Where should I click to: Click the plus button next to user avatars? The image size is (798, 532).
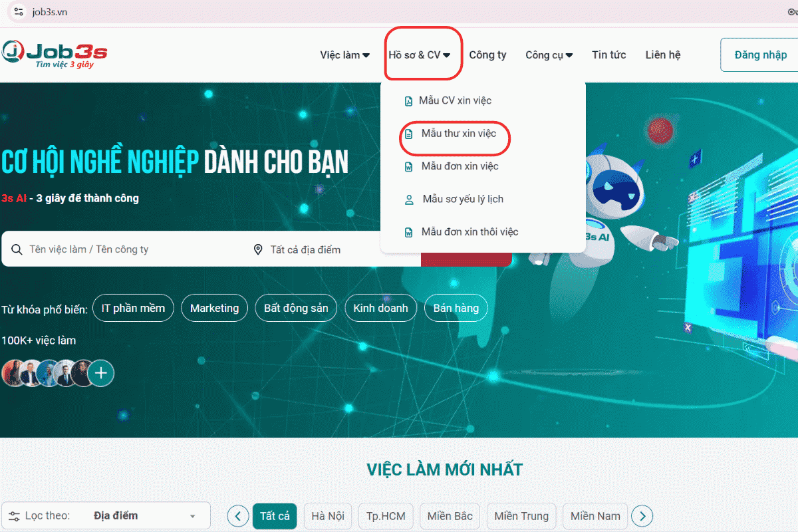pyautogui.click(x=100, y=373)
